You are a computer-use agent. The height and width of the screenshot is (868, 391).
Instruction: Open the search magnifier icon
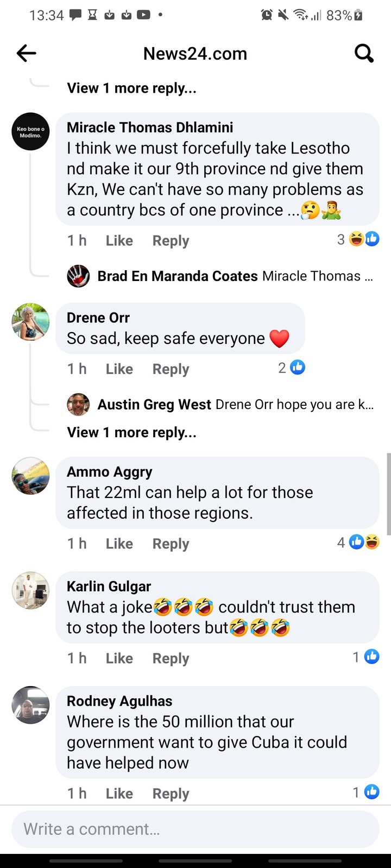pyautogui.click(x=364, y=53)
